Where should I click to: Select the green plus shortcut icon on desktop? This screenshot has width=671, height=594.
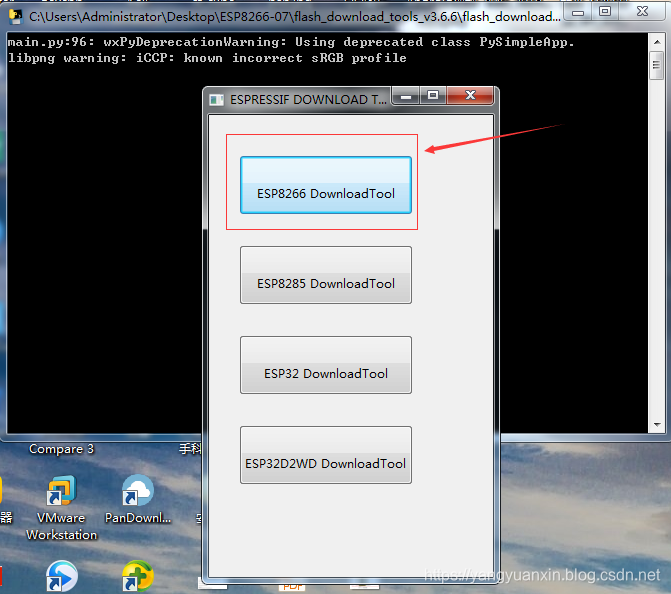pyautogui.click(x=138, y=576)
